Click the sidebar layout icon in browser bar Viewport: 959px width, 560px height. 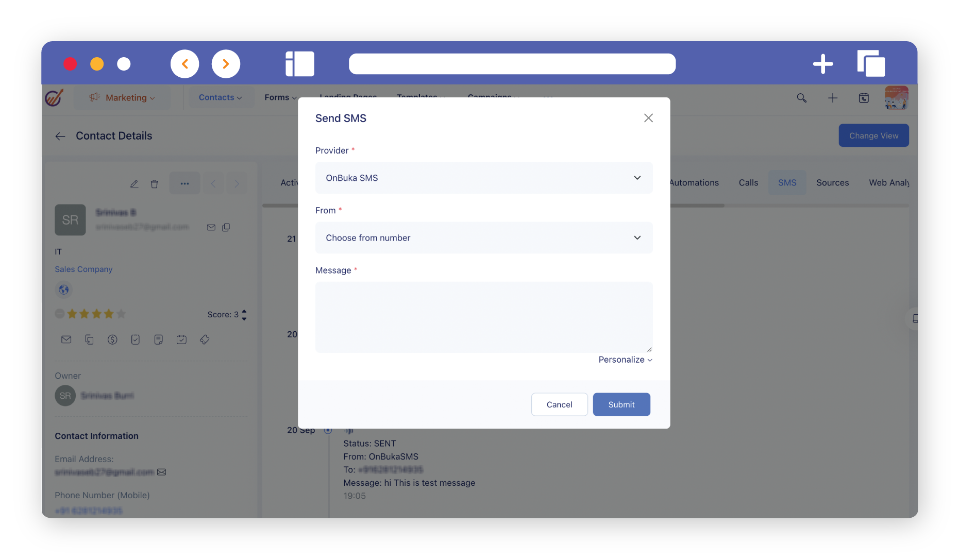(x=299, y=64)
